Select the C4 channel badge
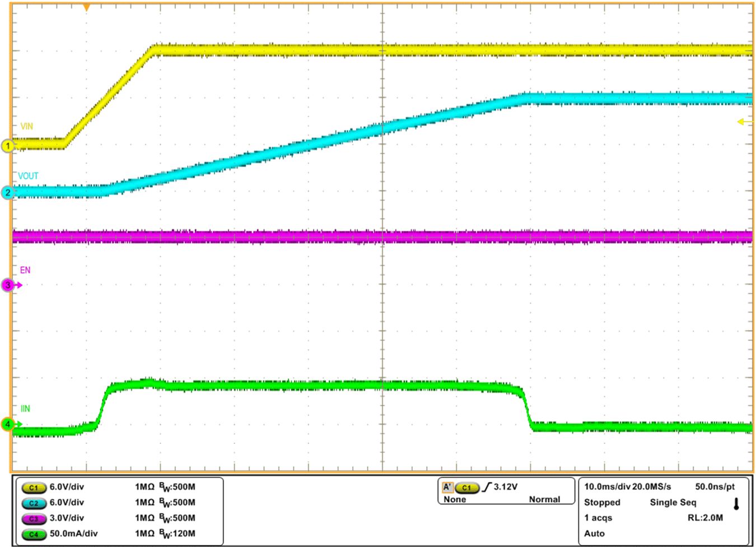Image resolution: width=756 pixels, height=547 pixels. 34,533
